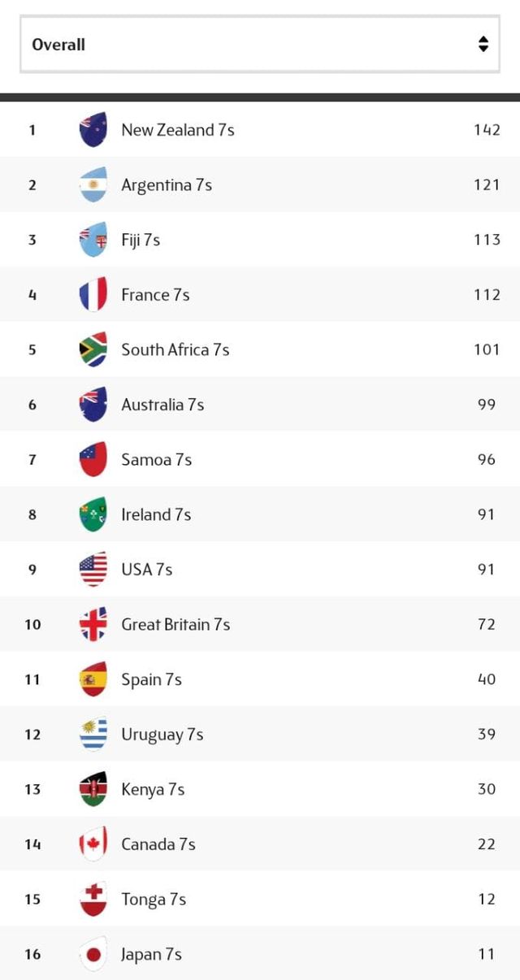Screen dimensions: 520x980
Task: Click the Fiji 7s flag icon
Action: click(x=93, y=240)
